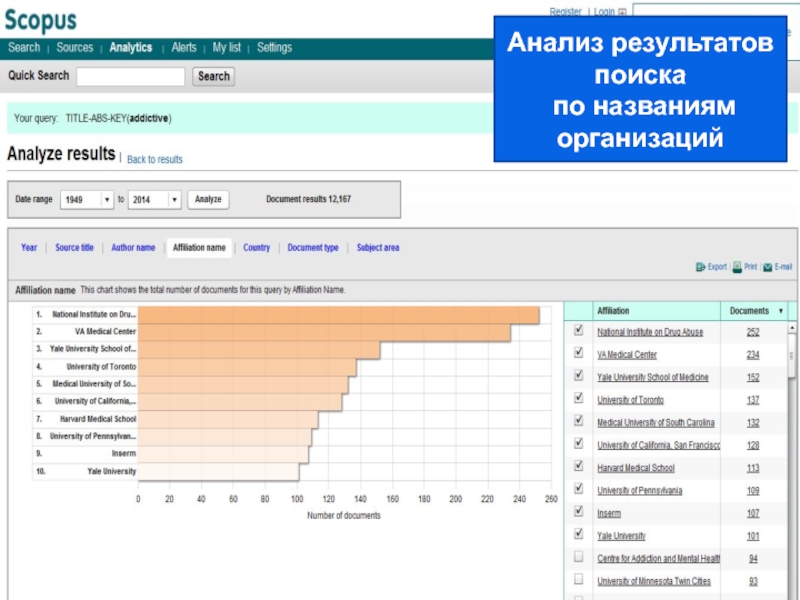Sort by Documents column arrow
This screenshot has width=800, height=600.
tap(778, 311)
